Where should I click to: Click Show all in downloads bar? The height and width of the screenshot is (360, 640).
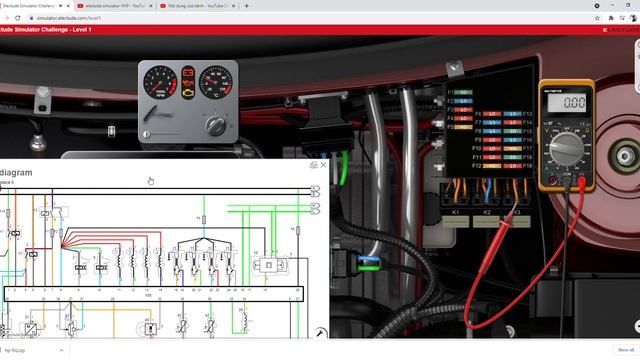tap(625, 350)
